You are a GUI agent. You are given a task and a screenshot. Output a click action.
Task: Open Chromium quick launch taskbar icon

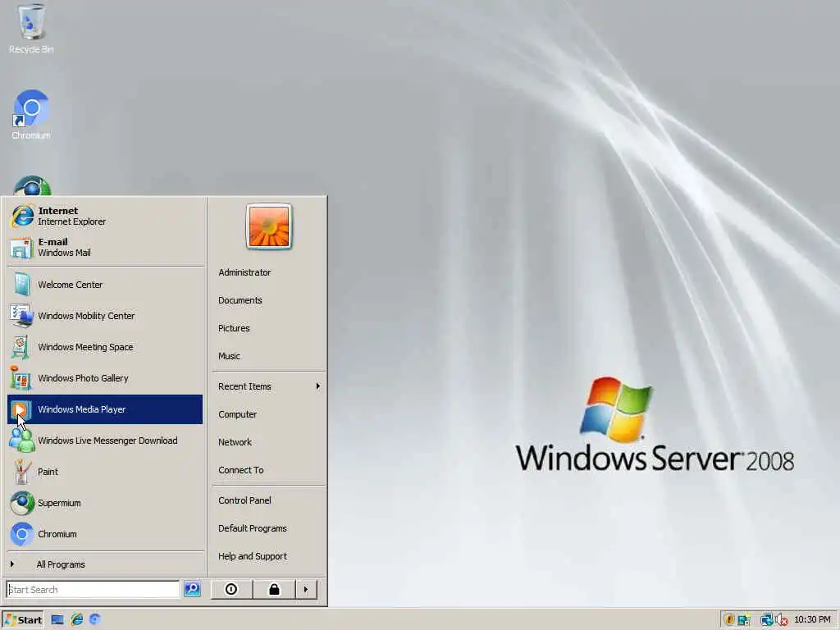click(x=95, y=620)
